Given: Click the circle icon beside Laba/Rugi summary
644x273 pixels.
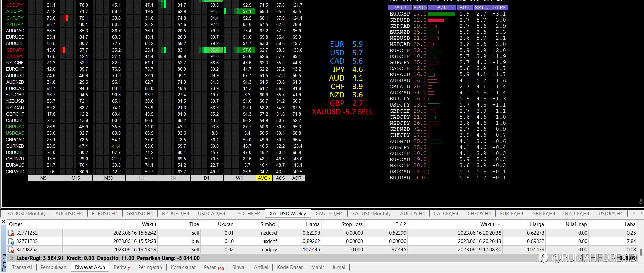Looking at the screenshot, I should click(11, 258).
